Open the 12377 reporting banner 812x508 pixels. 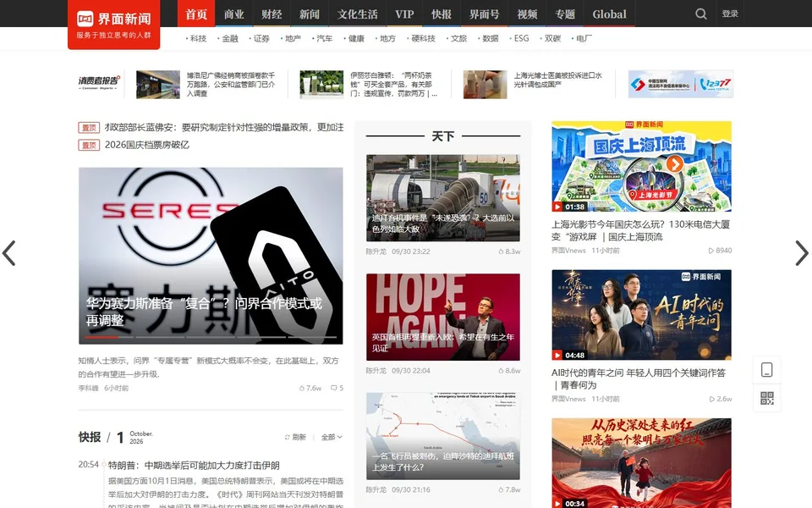pos(680,84)
